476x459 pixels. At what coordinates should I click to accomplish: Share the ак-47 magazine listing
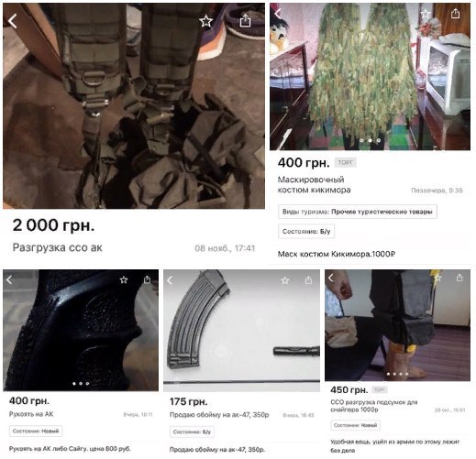308,279
